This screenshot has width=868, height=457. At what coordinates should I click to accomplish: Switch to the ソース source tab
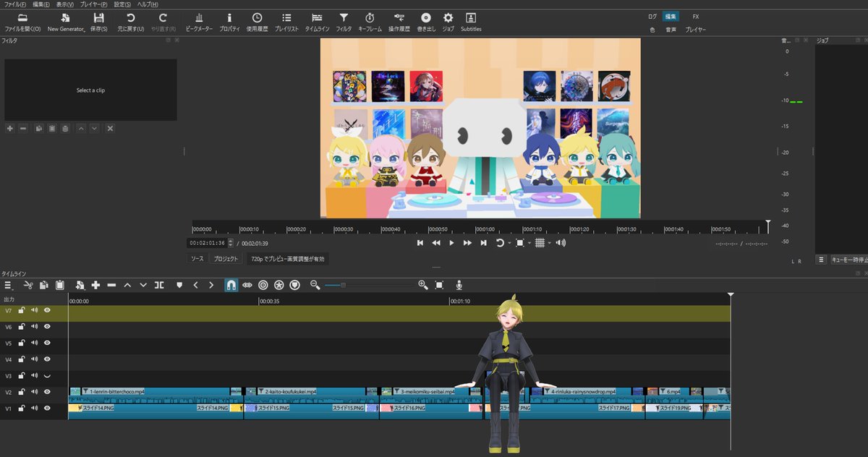click(x=197, y=259)
